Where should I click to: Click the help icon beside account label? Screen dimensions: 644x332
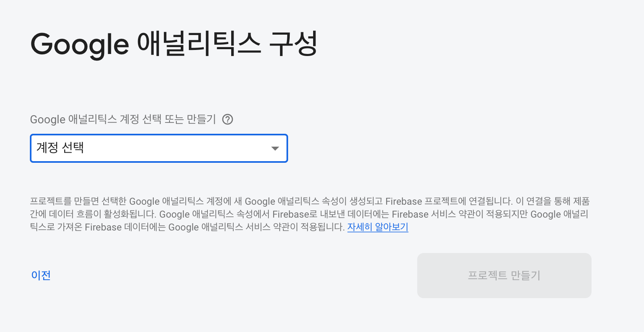click(228, 120)
